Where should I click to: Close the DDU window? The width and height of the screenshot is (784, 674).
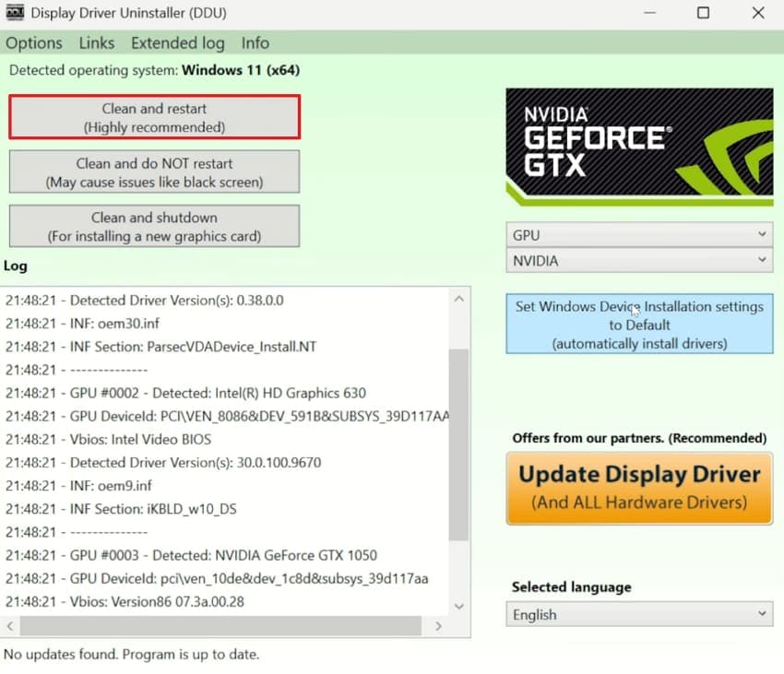coord(758,13)
